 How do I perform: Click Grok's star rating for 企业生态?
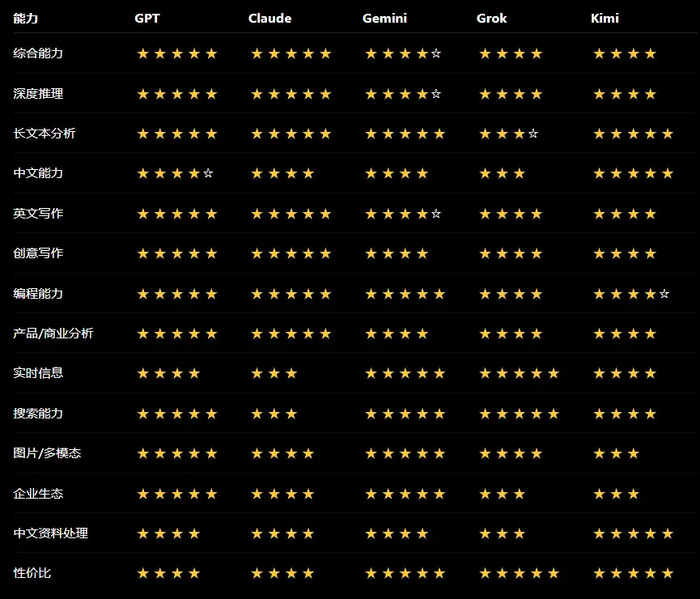pyautogui.click(x=502, y=494)
